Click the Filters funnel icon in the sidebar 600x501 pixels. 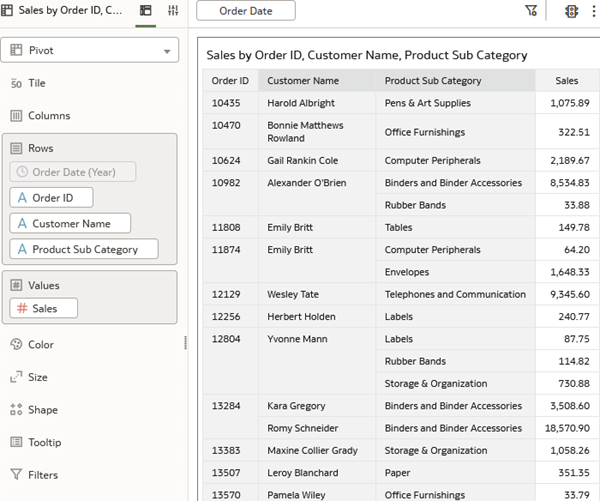click(x=16, y=475)
